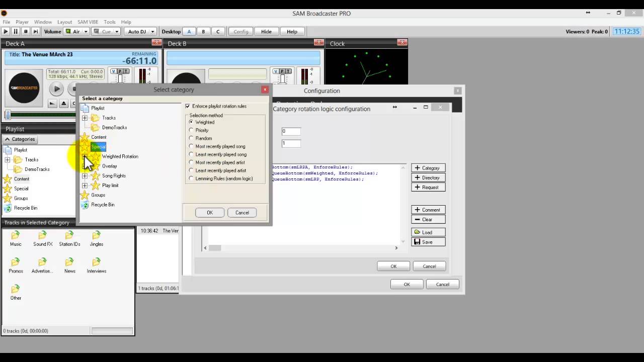Screen dimensions: 644x362
Task: Click Deck B's volume fader
Action: pos(281,79)
